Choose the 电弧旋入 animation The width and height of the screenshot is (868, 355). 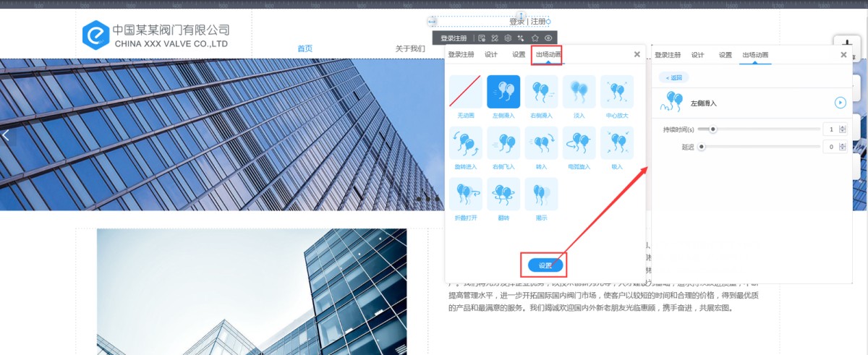579,142
